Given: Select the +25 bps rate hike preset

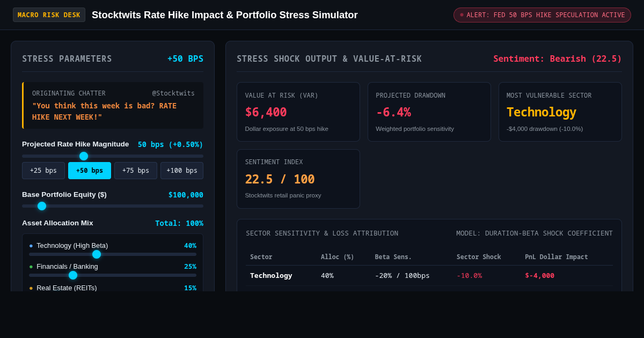Looking at the screenshot, I should pyautogui.click(x=43, y=171).
